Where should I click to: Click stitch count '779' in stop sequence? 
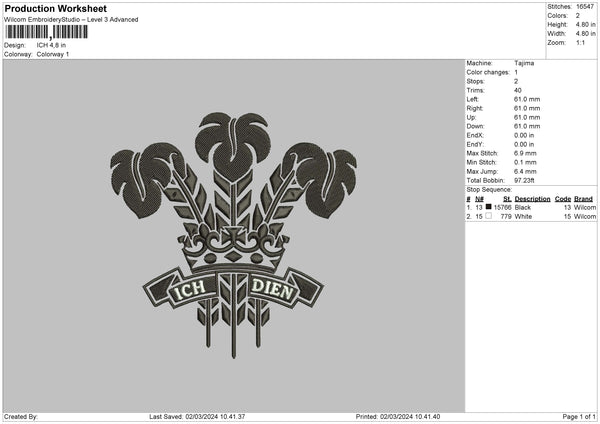pos(506,217)
